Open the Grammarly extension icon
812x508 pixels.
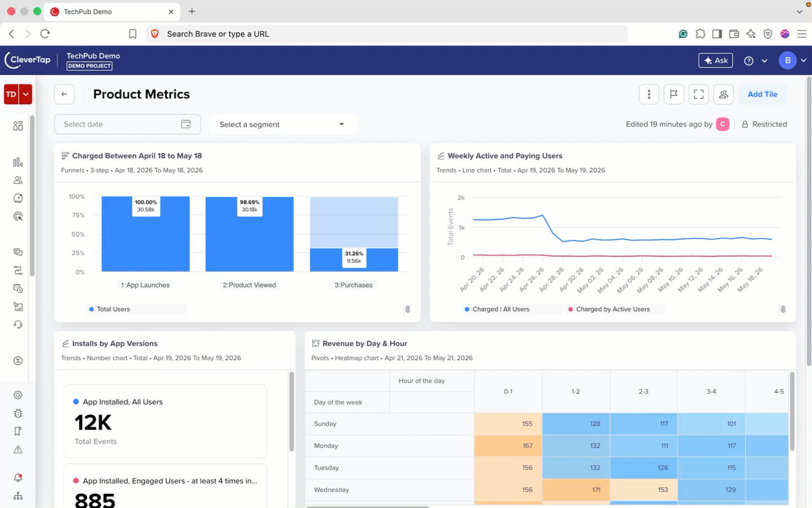(x=683, y=34)
